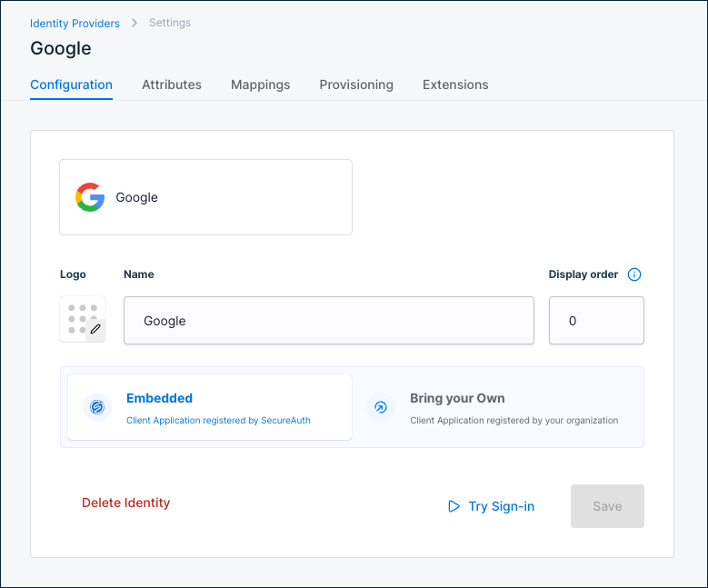Click the Bring your Own arrow icon

(381, 407)
